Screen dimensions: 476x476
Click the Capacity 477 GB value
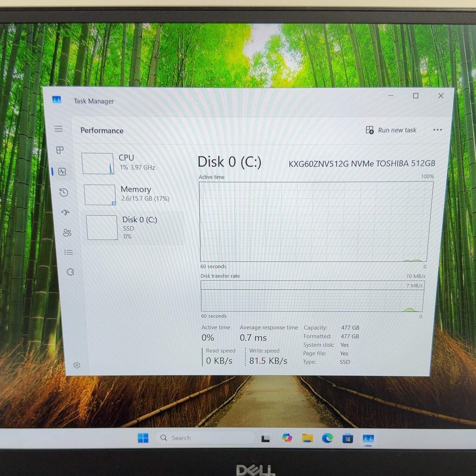click(x=350, y=327)
